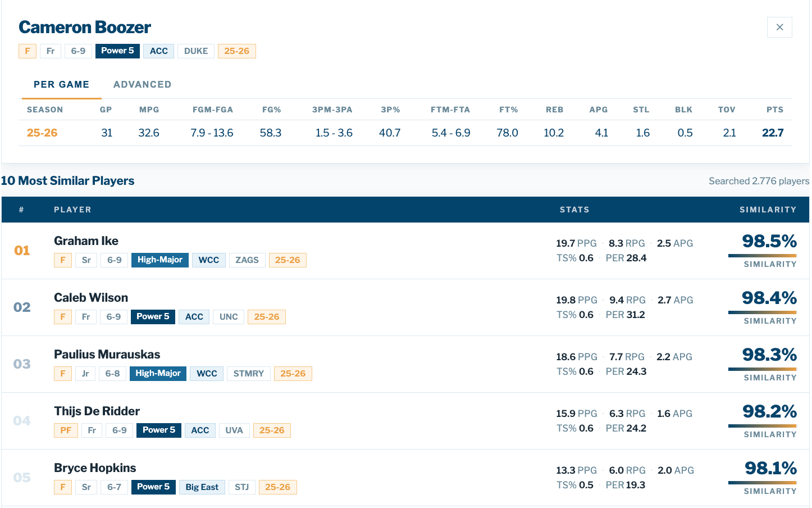Click Caleb Wilson's UNC team tag
Viewport: 812px width, 508px height.
(229, 317)
